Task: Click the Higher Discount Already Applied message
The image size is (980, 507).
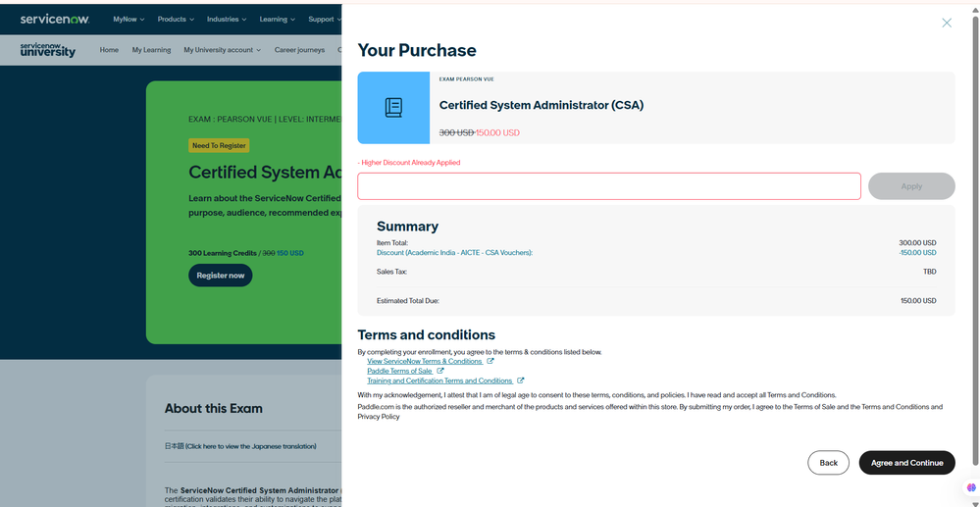Action: (x=409, y=163)
